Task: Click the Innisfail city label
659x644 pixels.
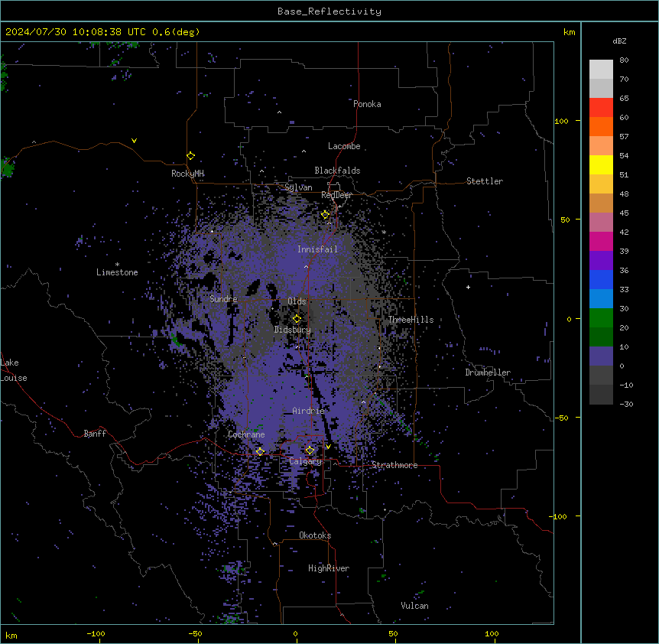Action: coord(317,249)
